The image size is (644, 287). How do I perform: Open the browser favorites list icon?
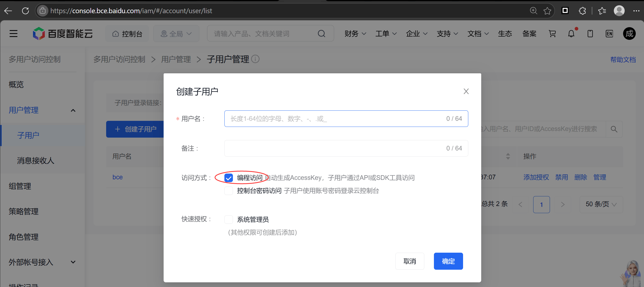tap(602, 11)
